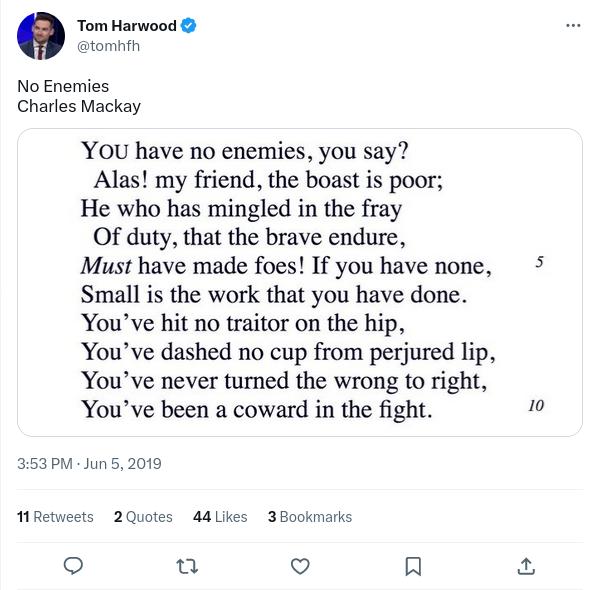598x590 pixels.
Task: Open Tom Harwood's profile avatar
Action: 41,36
